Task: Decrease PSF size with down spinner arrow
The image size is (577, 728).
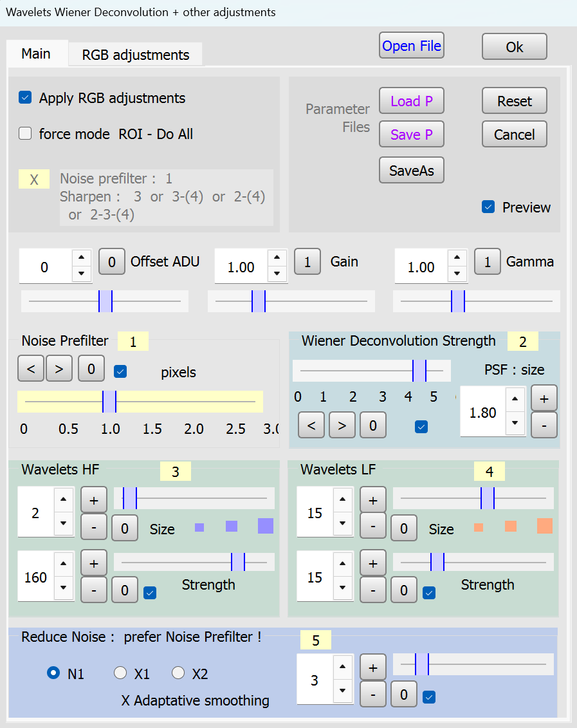Action: [515, 423]
